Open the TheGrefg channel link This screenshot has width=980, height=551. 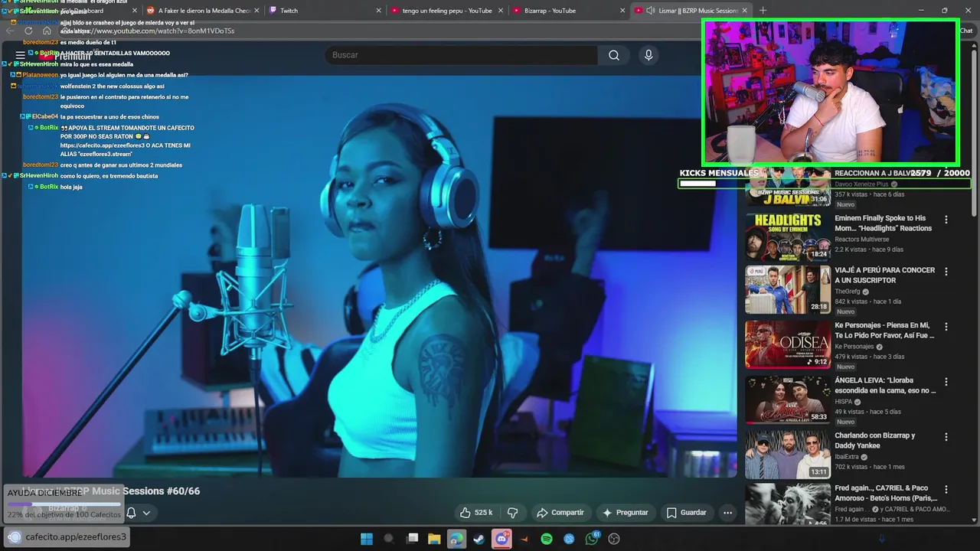point(847,292)
